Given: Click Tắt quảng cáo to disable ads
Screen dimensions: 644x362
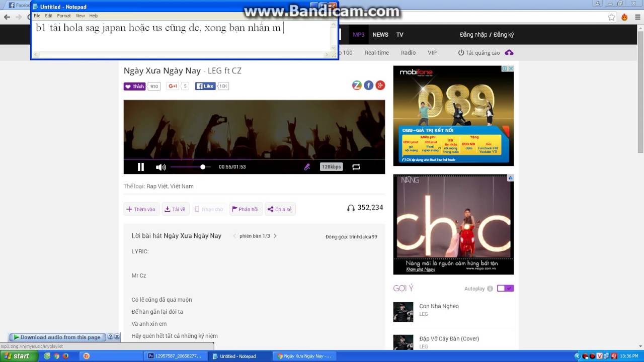Looking at the screenshot, I should (478, 53).
